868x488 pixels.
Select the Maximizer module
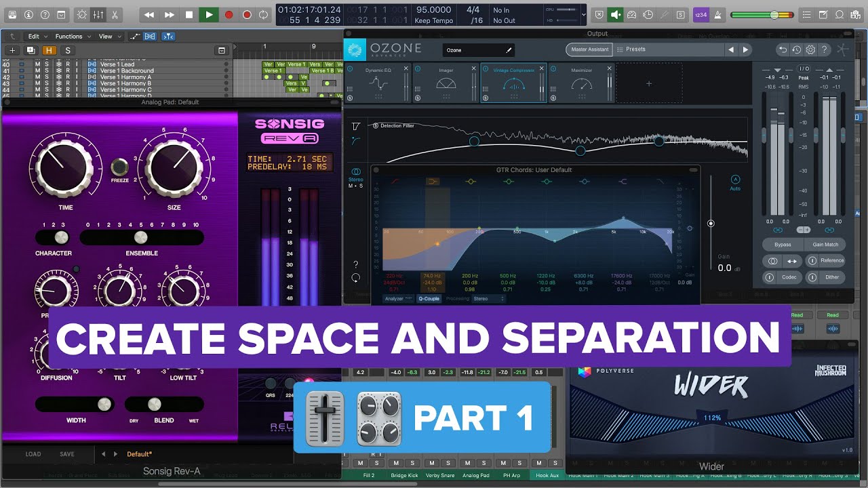(581, 83)
